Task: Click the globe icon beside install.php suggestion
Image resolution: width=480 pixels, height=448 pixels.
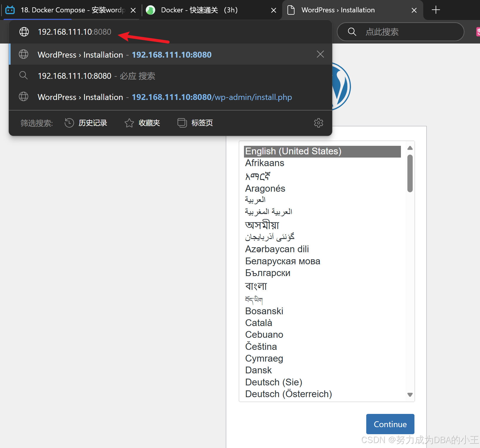Action: pyautogui.click(x=24, y=96)
